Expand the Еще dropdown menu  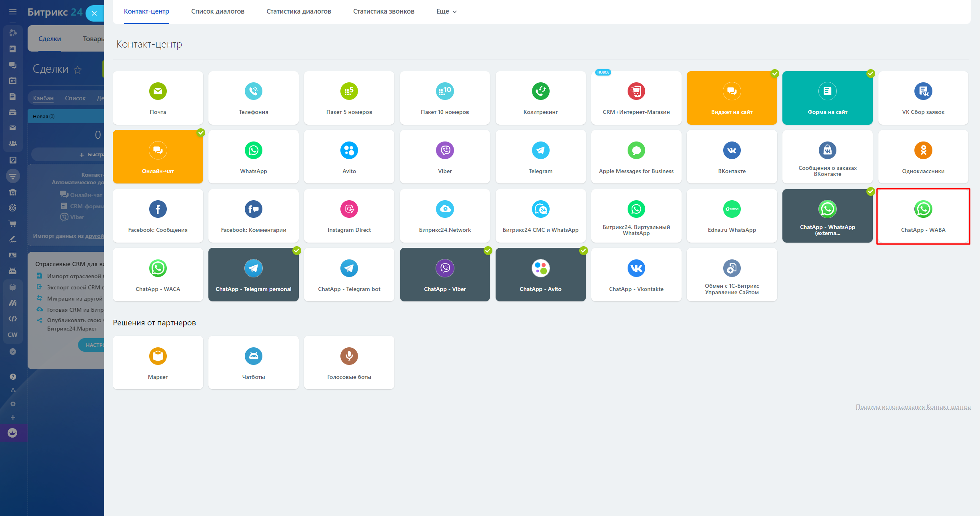click(446, 12)
